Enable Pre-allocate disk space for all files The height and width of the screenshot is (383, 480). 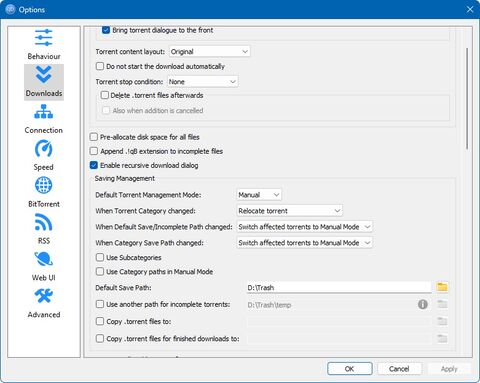[94, 137]
